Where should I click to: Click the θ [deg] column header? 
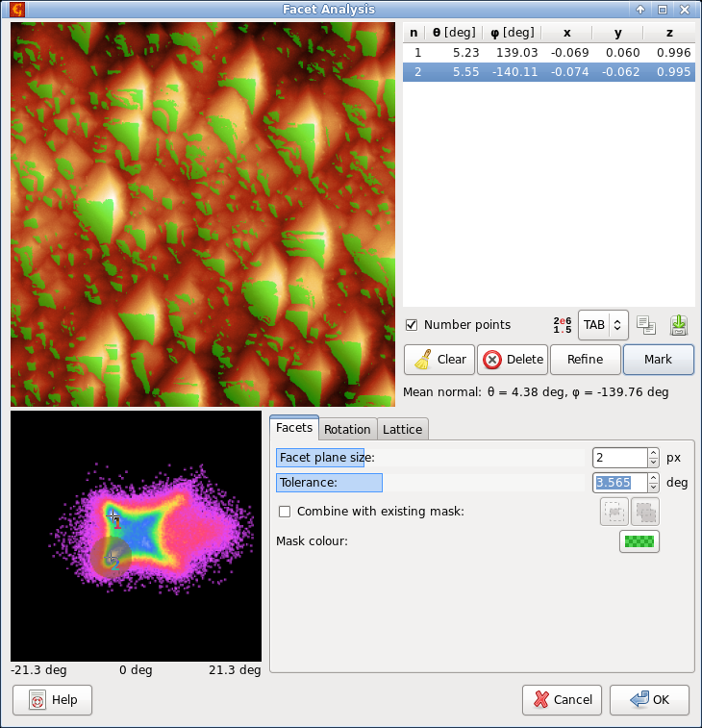454,33
